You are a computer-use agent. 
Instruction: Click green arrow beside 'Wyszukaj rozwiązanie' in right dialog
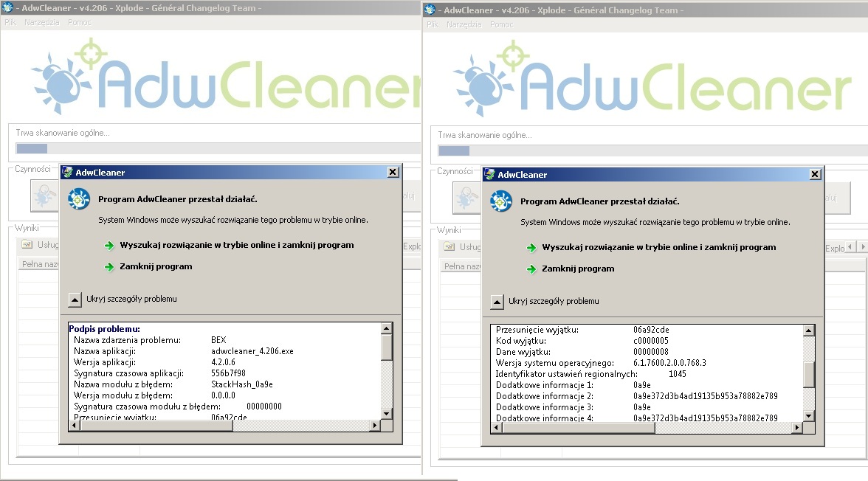coord(531,247)
